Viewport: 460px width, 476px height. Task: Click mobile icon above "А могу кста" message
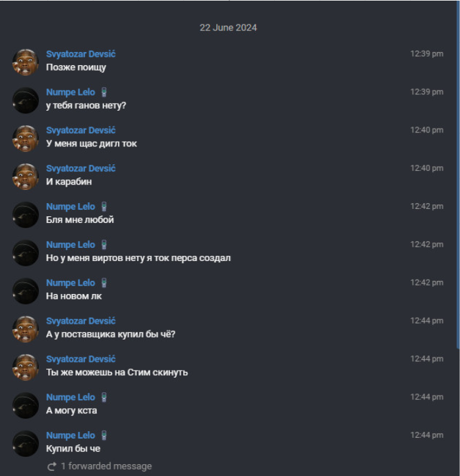click(104, 398)
